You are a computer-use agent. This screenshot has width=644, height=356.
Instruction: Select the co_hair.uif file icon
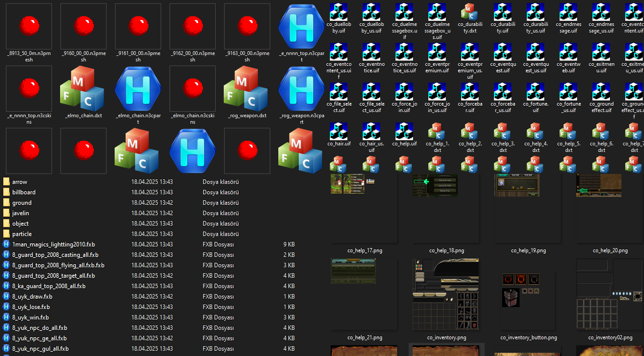[339, 131]
